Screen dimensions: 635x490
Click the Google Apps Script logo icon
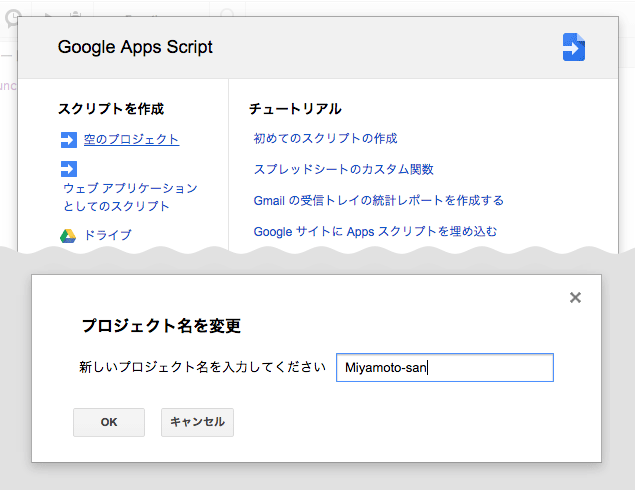tap(573, 47)
